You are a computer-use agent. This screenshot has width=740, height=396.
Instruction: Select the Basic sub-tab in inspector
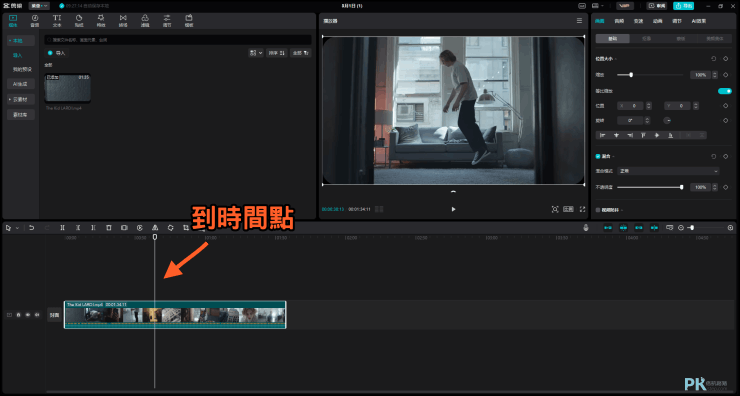pos(613,39)
